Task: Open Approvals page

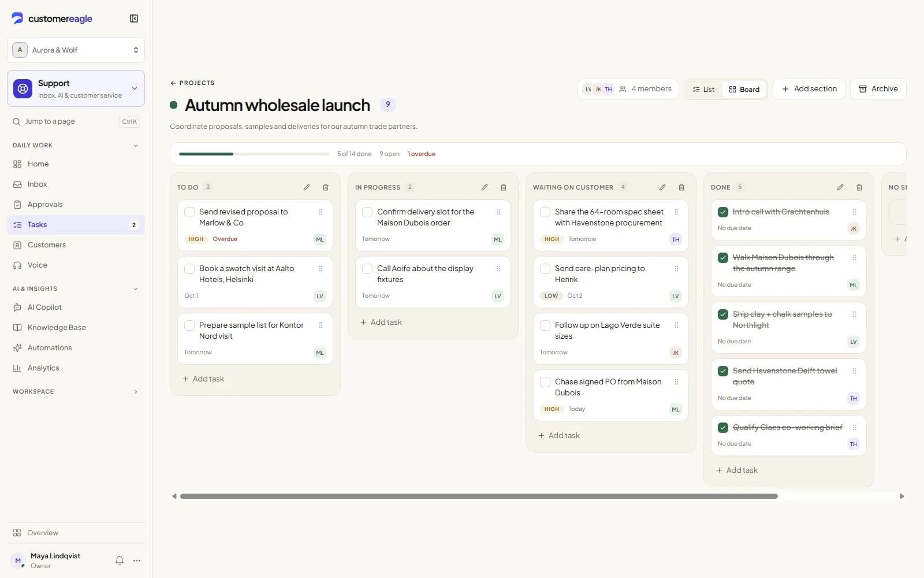Action: point(76,205)
